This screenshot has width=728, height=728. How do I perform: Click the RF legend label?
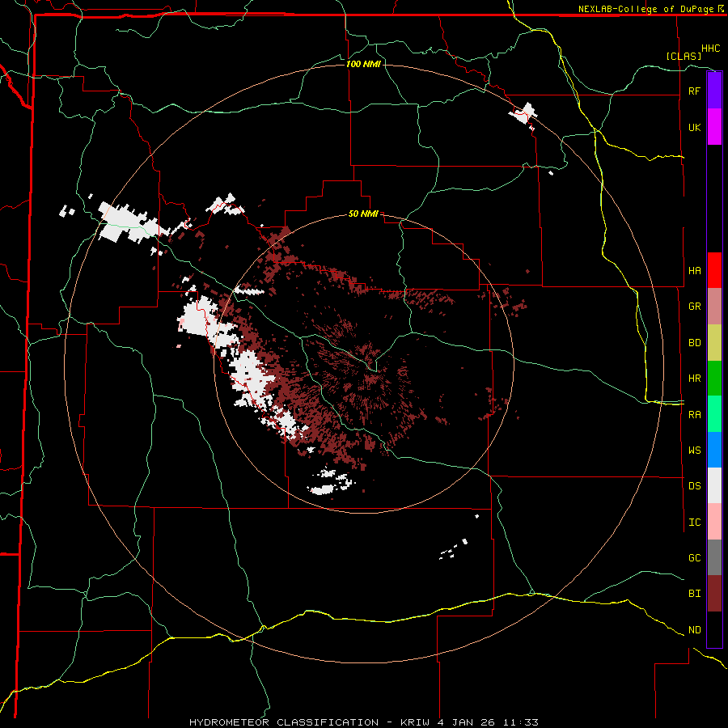tap(694, 91)
